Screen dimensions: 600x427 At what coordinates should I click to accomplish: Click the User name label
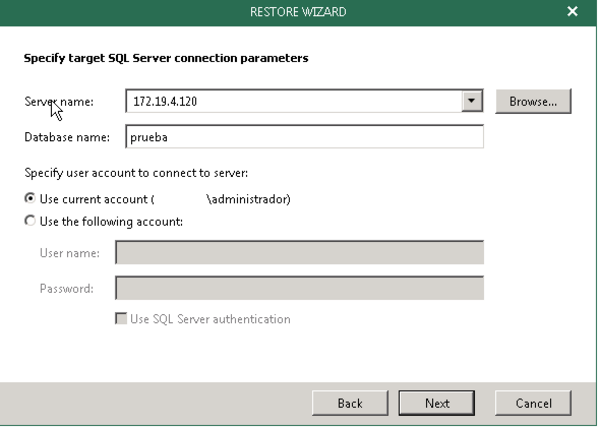coord(69,253)
